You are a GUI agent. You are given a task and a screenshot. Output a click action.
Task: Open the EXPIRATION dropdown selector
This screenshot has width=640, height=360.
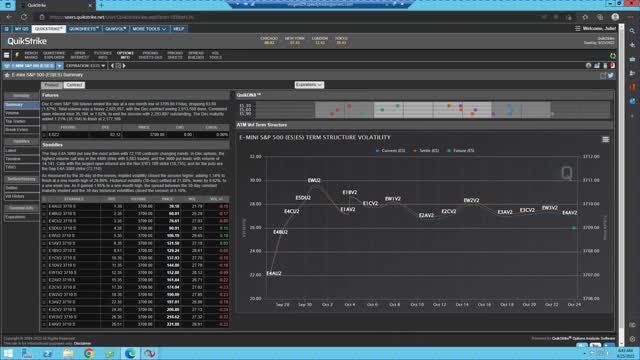pyautogui.click(x=85, y=66)
